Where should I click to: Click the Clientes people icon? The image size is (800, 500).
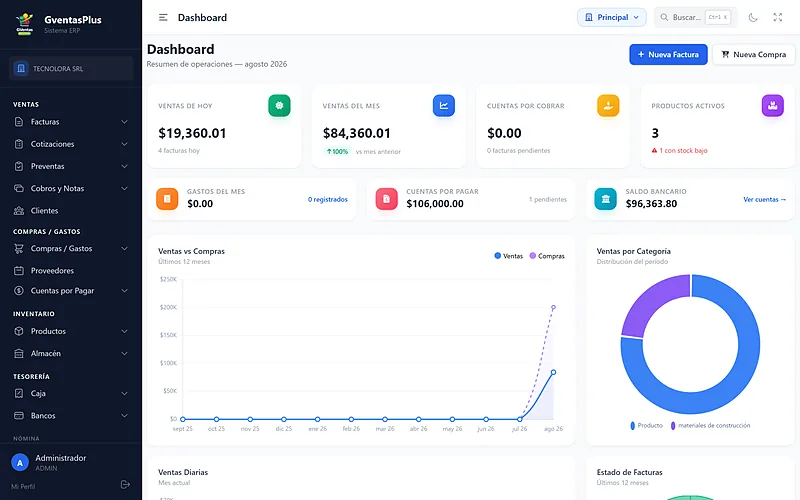click(x=19, y=211)
